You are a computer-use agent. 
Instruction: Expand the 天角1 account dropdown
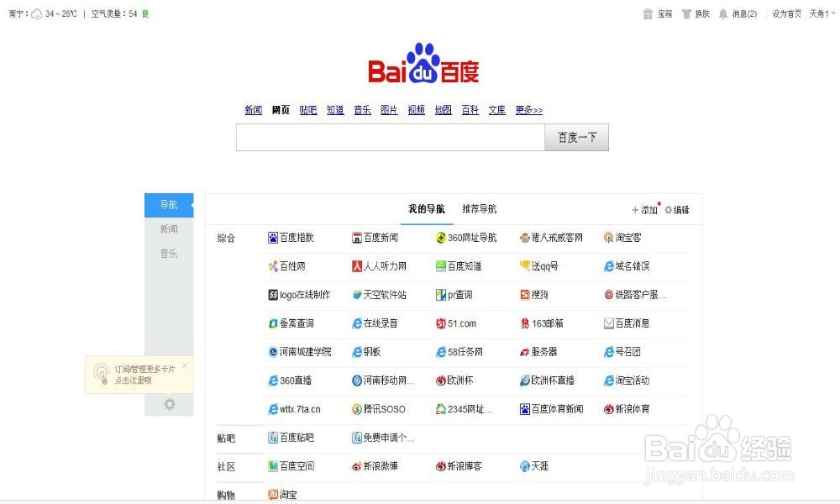pyautogui.click(x=822, y=14)
